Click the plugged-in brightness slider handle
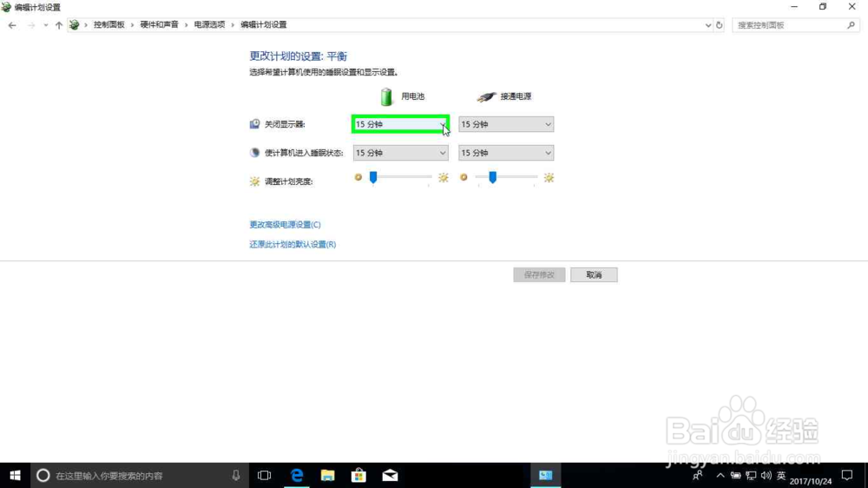 tap(493, 177)
